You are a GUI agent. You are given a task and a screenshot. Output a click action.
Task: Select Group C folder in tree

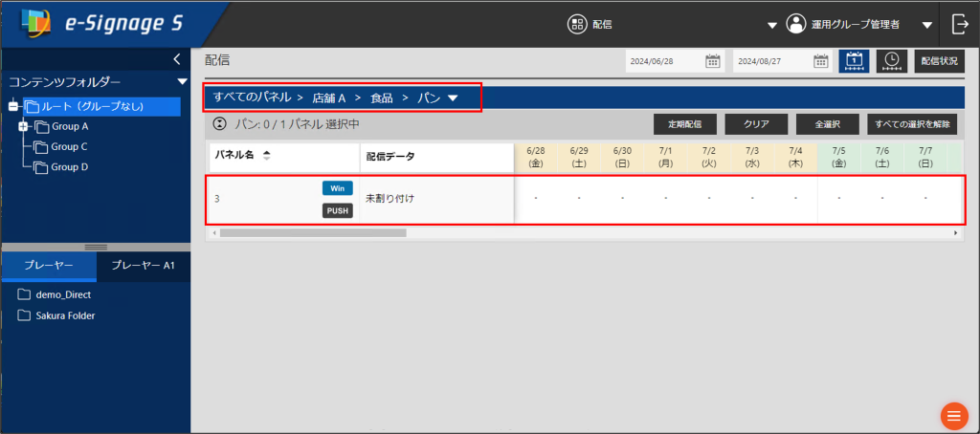(x=62, y=147)
